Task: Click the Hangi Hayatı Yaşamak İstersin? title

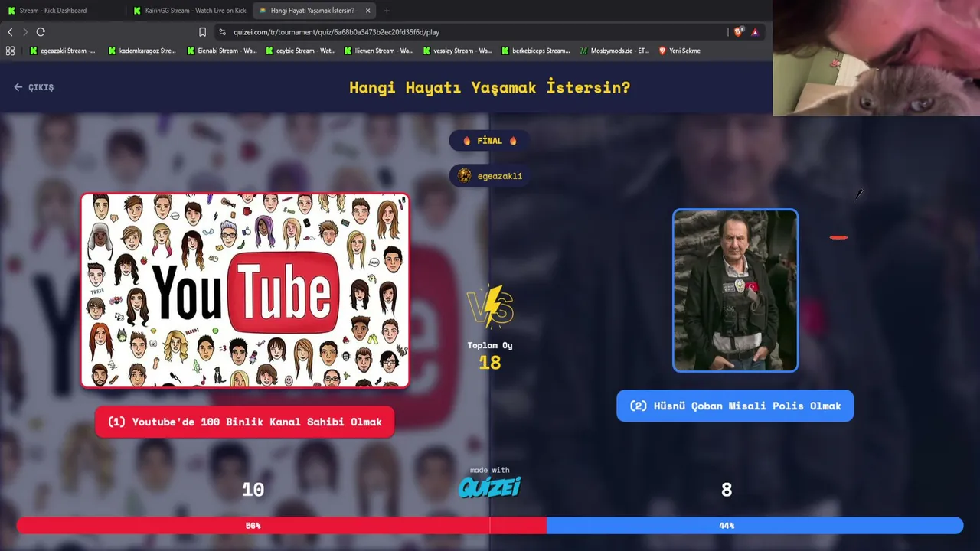Action: [490, 87]
